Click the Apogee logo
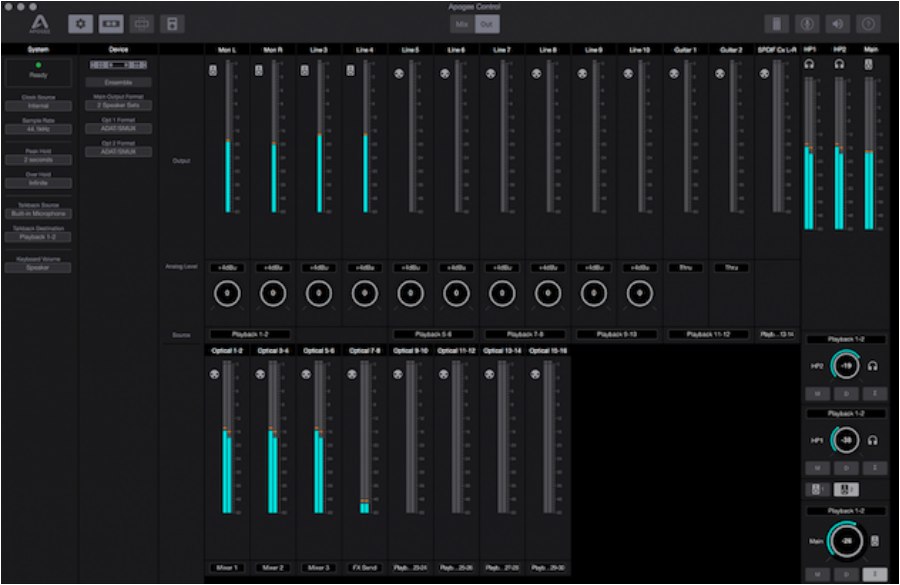 click(40, 24)
